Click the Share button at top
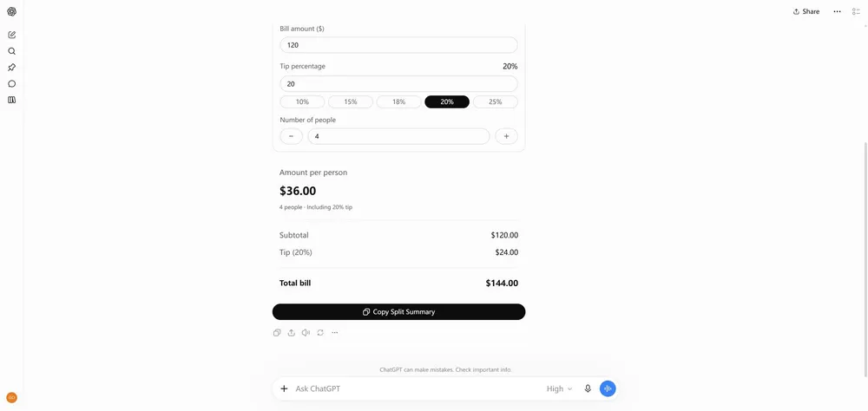 click(806, 11)
